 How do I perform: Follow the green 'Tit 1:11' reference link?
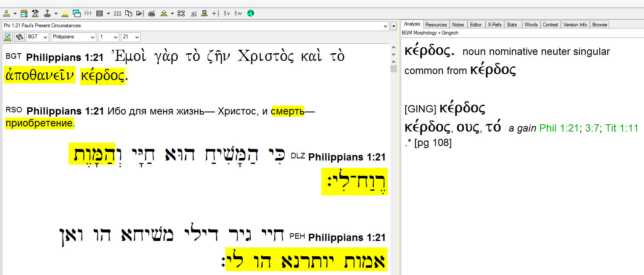point(622,128)
